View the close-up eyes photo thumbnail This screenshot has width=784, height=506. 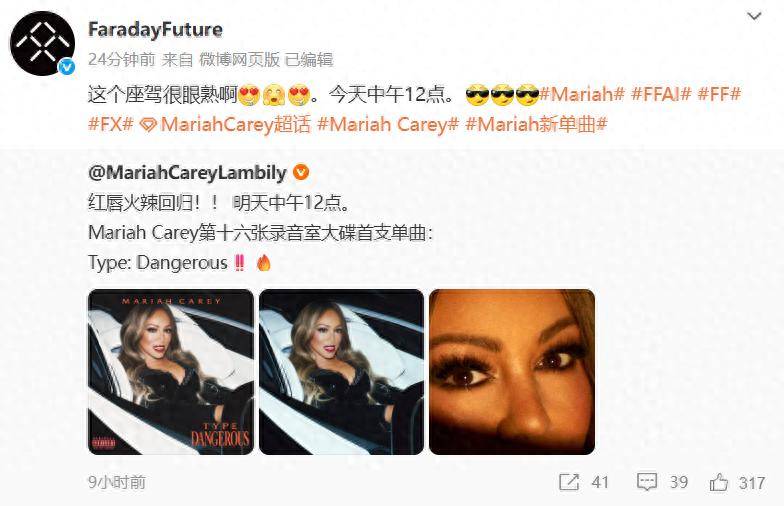click(x=512, y=372)
